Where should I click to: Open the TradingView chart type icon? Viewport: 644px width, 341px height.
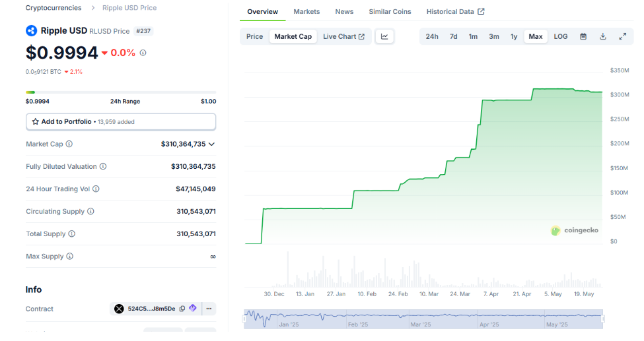click(x=384, y=36)
